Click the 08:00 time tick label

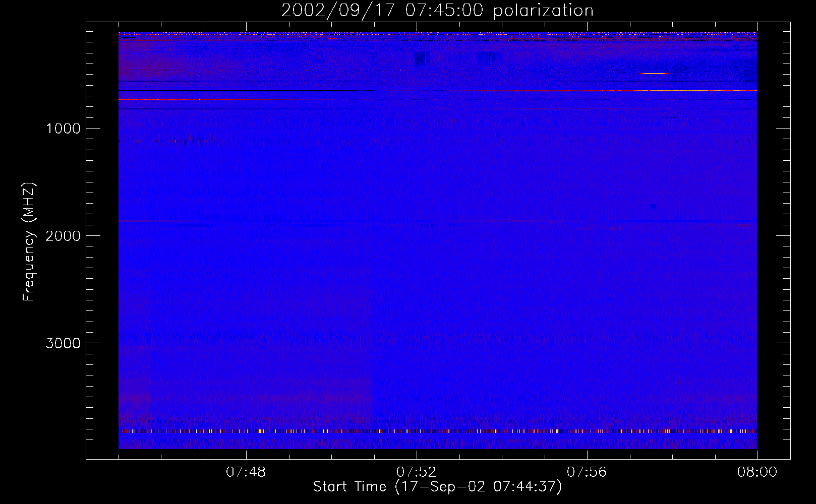(x=757, y=472)
